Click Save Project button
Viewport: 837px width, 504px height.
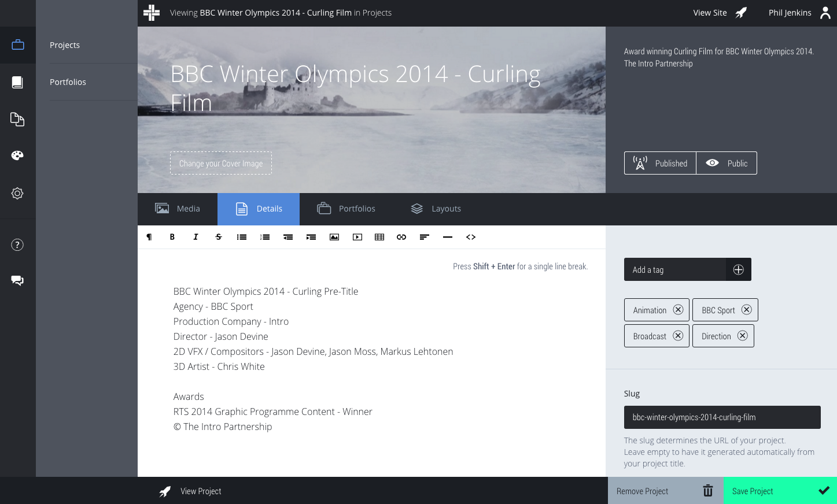780,491
